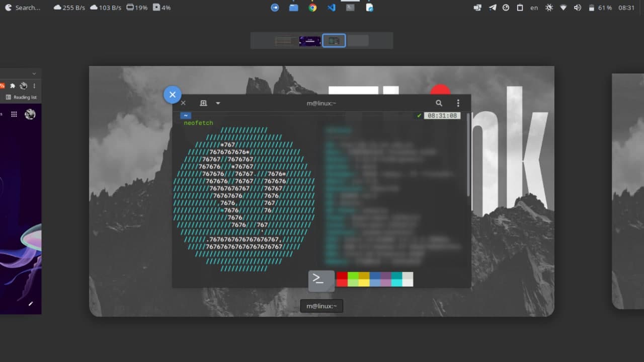Screen dimensions: 644x362
Task: Launch Visual Studio Code from the top bar
Action: tap(332, 8)
